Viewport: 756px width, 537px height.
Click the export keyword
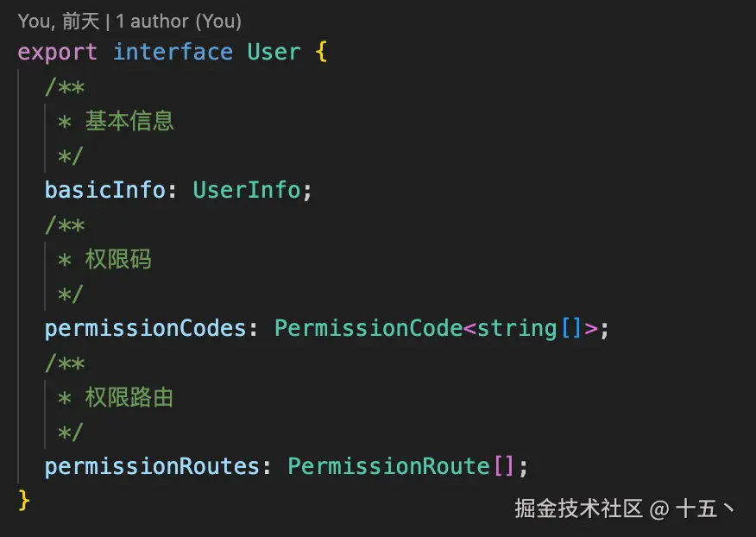click(x=58, y=52)
